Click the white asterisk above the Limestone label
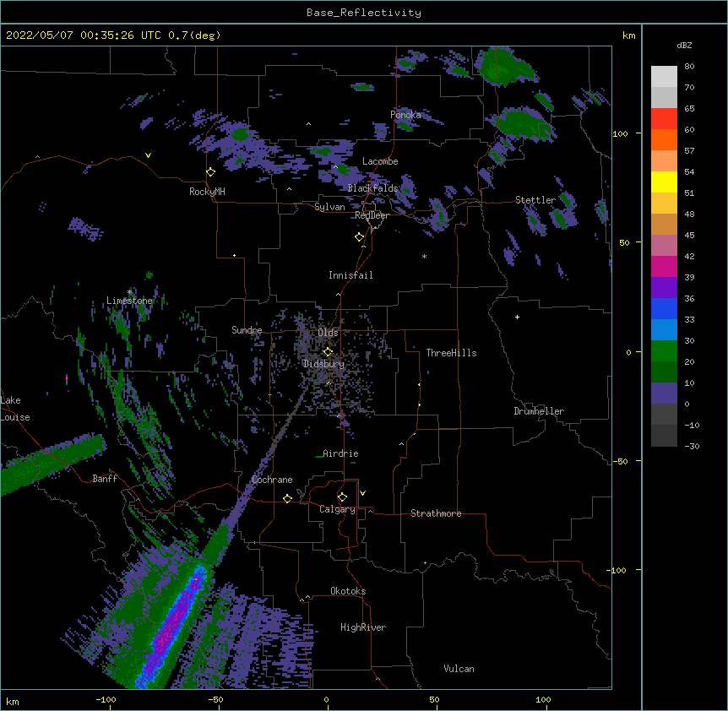 (129, 292)
